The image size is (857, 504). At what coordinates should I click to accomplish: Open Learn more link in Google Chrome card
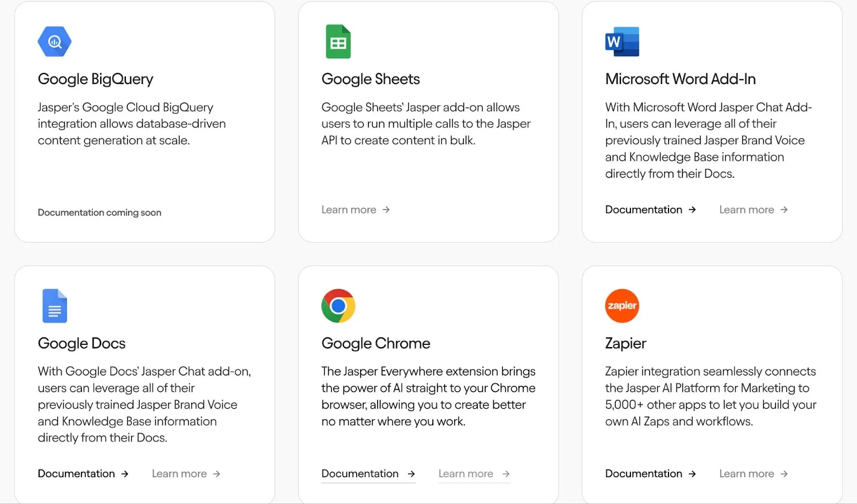474,473
